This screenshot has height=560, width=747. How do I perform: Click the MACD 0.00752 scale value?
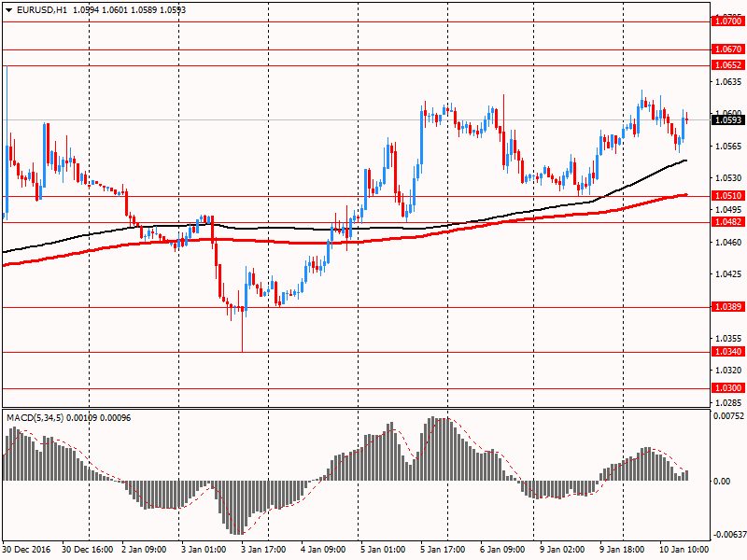pos(728,416)
